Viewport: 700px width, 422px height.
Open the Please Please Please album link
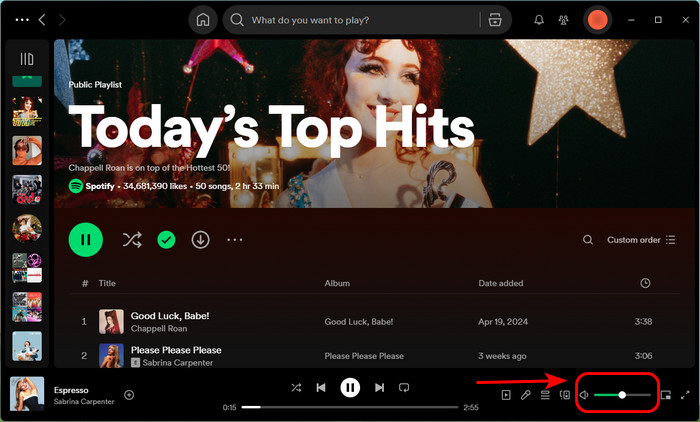click(364, 356)
